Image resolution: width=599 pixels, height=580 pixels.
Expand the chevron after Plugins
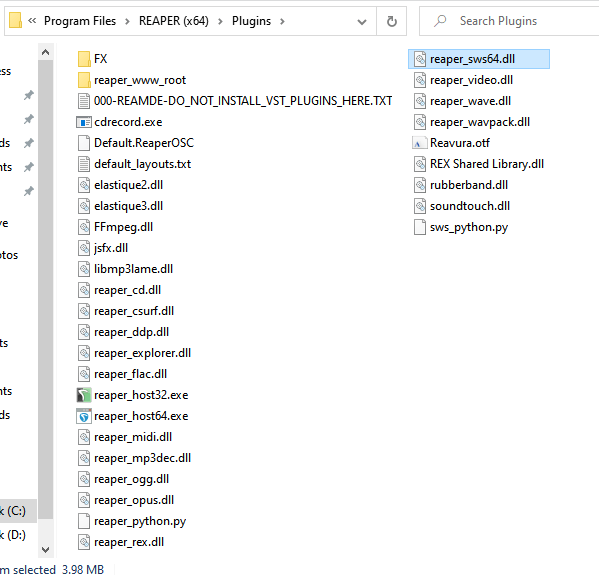point(282,21)
